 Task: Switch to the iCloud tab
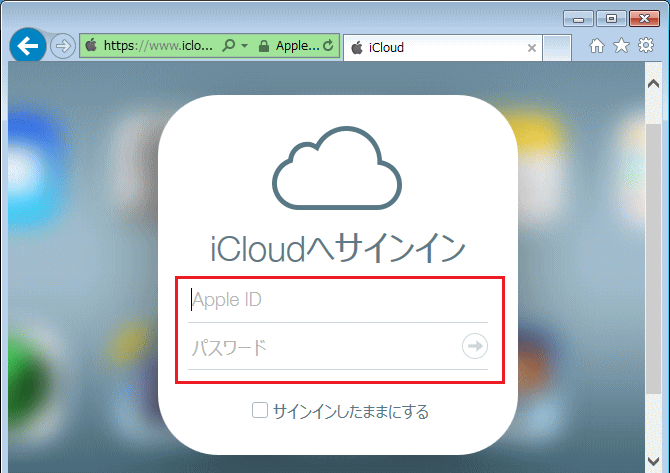click(443, 47)
